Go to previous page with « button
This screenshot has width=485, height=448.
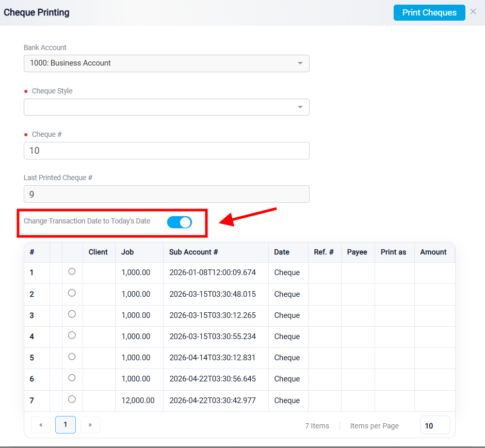click(x=41, y=425)
